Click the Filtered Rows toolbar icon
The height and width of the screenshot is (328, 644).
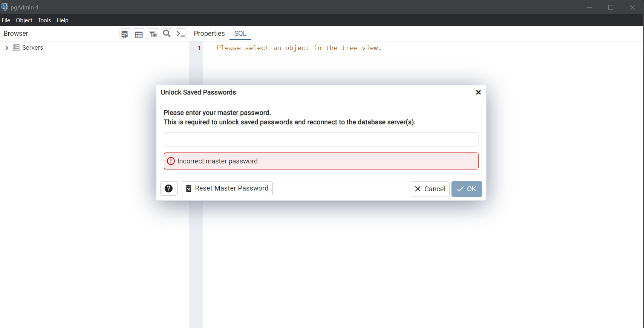[x=153, y=34]
